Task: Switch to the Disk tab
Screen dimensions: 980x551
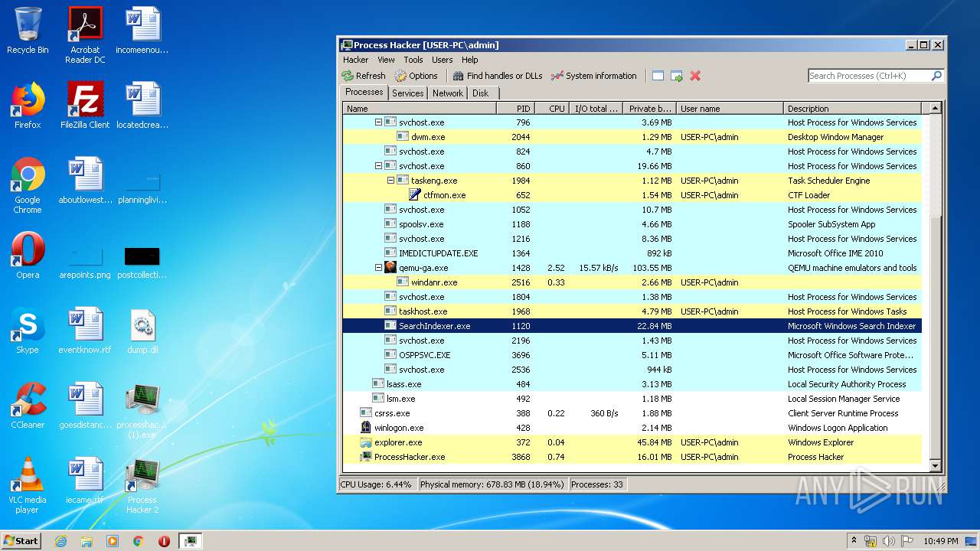Action: pos(480,93)
